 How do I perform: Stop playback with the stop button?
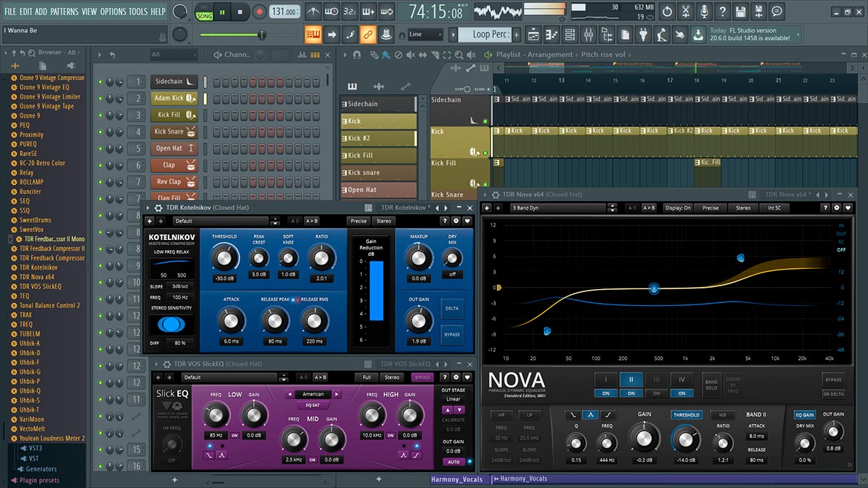pyautogui.click(x=242, y=12)
